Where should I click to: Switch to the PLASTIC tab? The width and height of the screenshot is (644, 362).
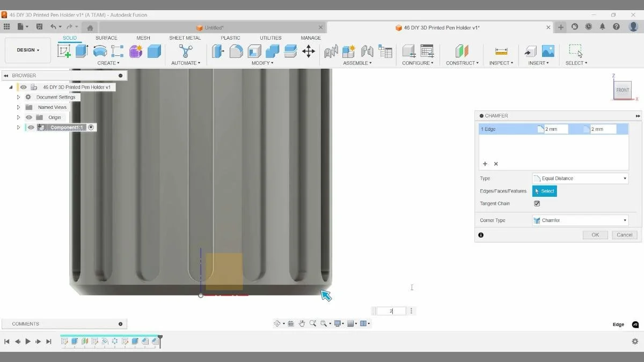click(x=230, y=38)
